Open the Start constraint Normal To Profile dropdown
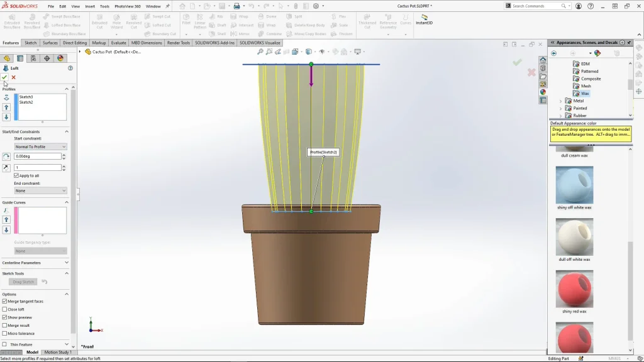The width and height of the screenshot is (644, 362). pos(40,146)
